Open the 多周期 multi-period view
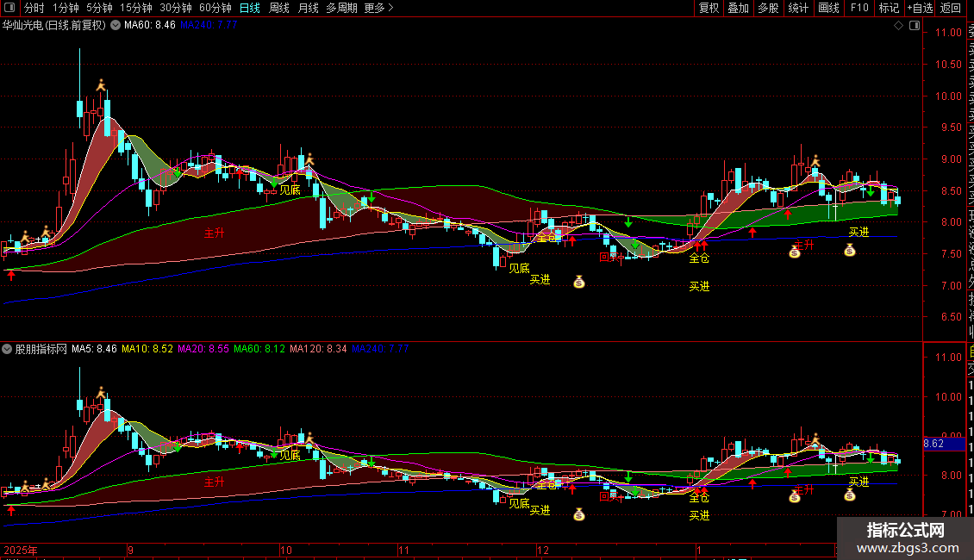The image size is (974, 560). click(341, 8)
